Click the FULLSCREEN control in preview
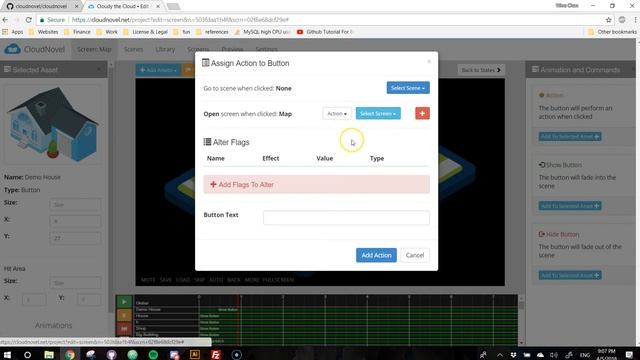The height and width of the screenshot is (360, 640). [278, 280]
